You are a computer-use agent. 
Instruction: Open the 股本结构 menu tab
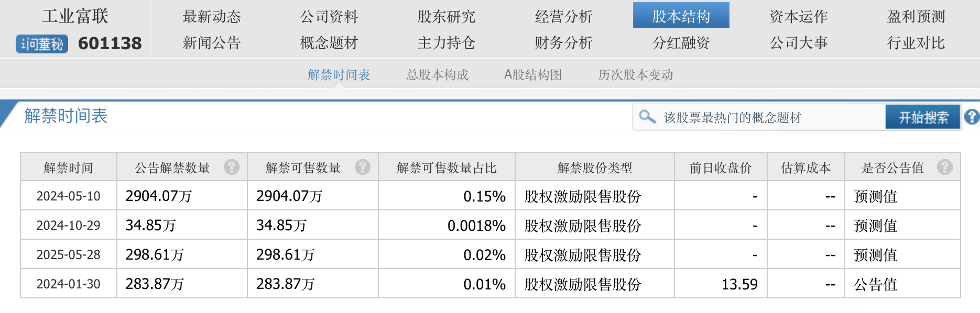[x=681, y=16]
